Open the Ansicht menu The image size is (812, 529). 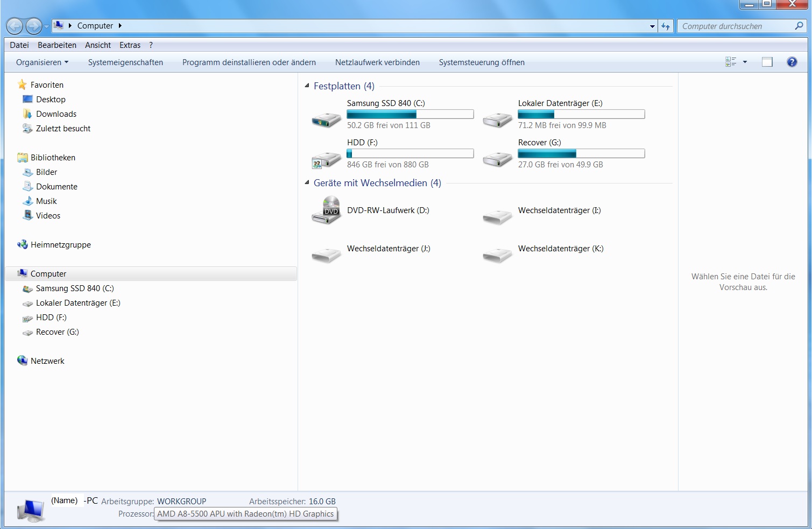point(98,45)
